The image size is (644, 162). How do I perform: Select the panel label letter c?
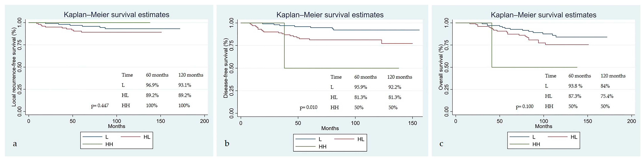pyautogui.click(x=441, y=144)
